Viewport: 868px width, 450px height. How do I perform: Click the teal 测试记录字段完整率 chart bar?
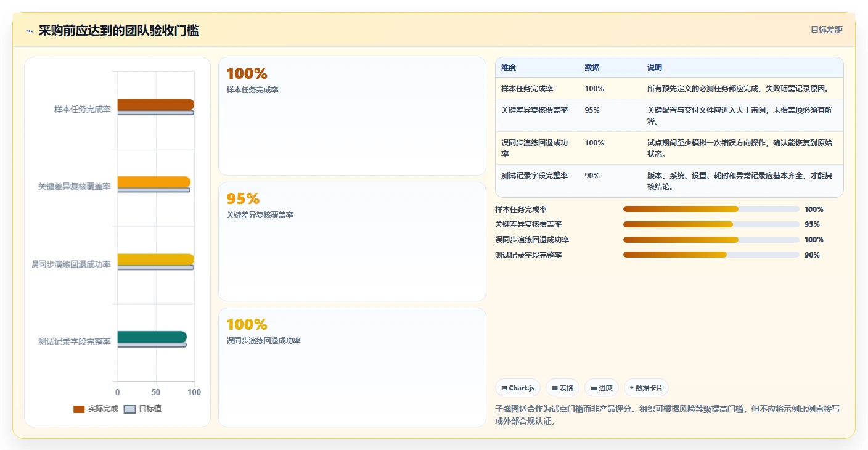pos(152,337)
